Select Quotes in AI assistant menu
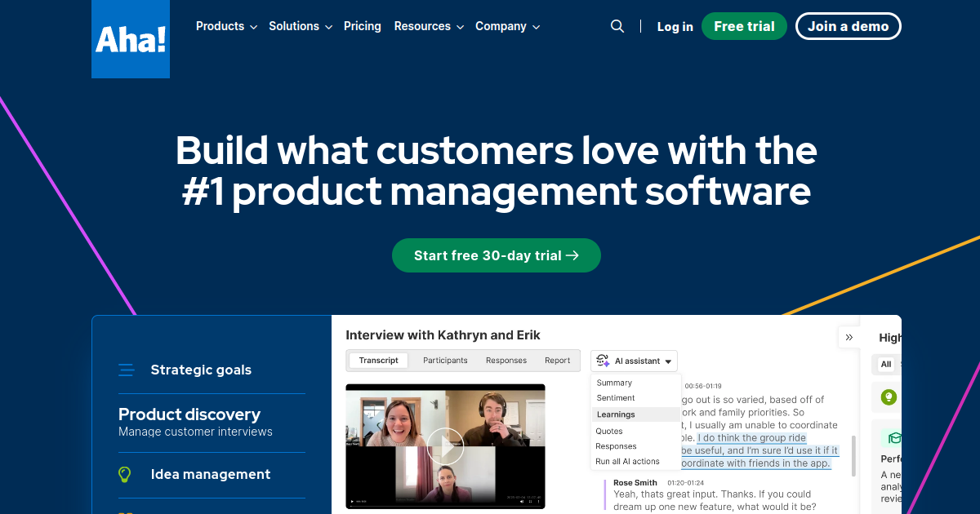The height and width of the screenshot is (514, 980). 609,431
